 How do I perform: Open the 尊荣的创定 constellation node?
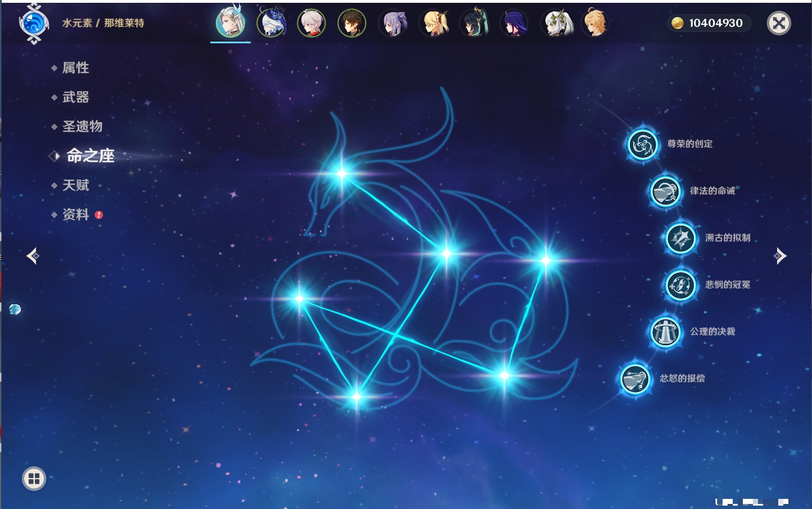pos(642,145)
